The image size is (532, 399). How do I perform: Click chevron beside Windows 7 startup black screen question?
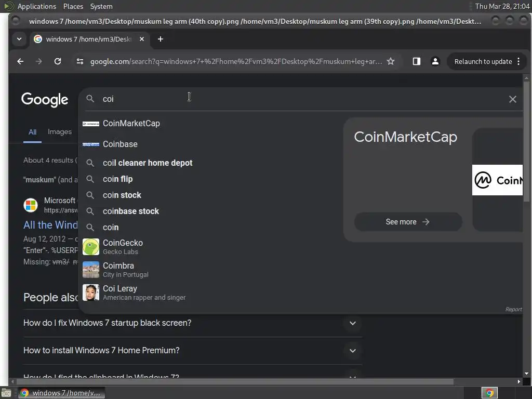(x=353, y=323)
